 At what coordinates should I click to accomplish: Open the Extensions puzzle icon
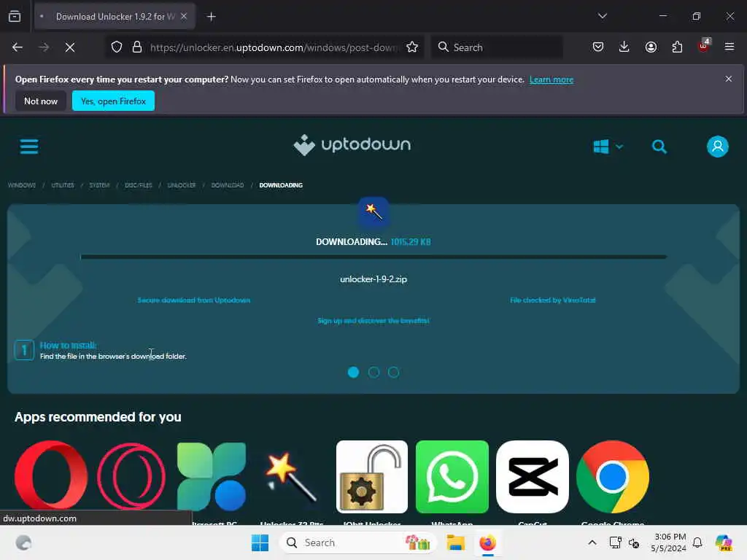click(x=677, y=47)
